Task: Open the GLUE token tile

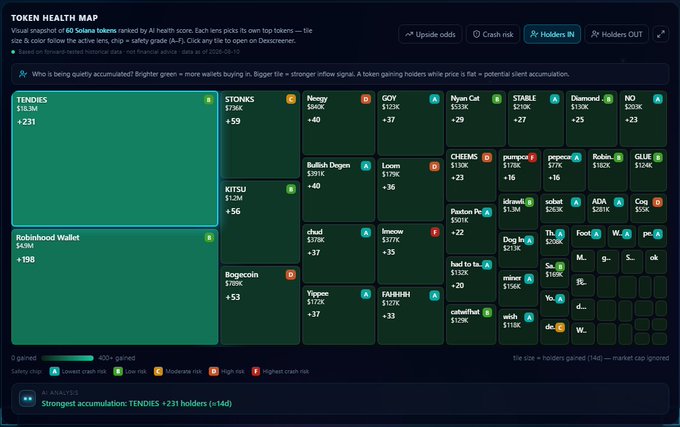Action: (648, 170)
